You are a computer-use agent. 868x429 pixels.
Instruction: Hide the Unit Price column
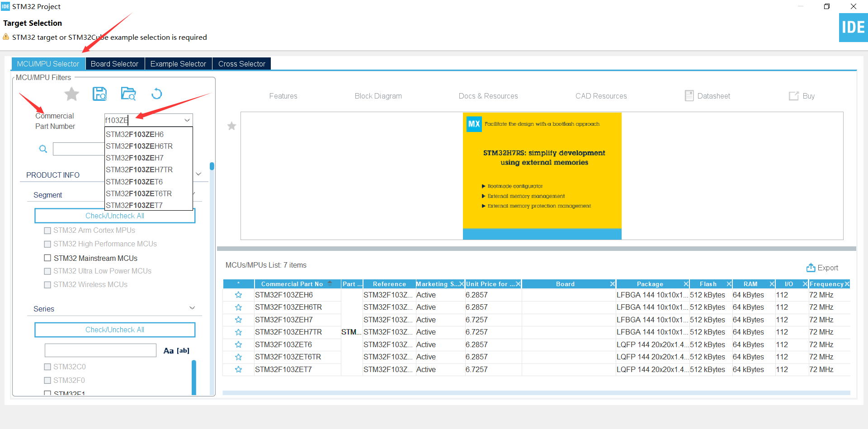tap(518, 284)
